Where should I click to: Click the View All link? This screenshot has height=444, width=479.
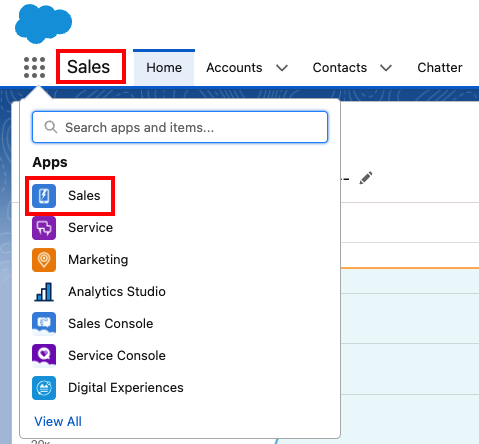(58, 422)
